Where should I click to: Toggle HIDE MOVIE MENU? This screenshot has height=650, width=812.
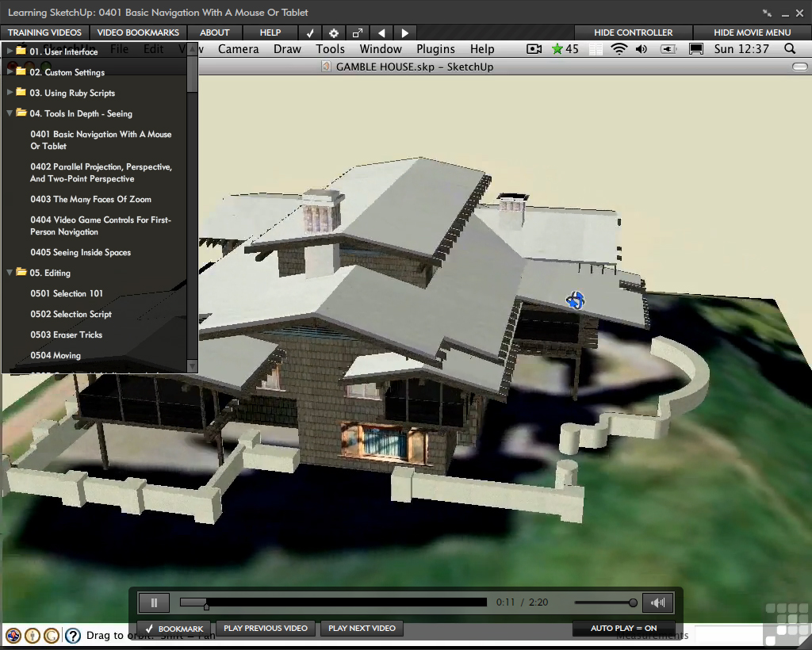[x=752, y=32]
